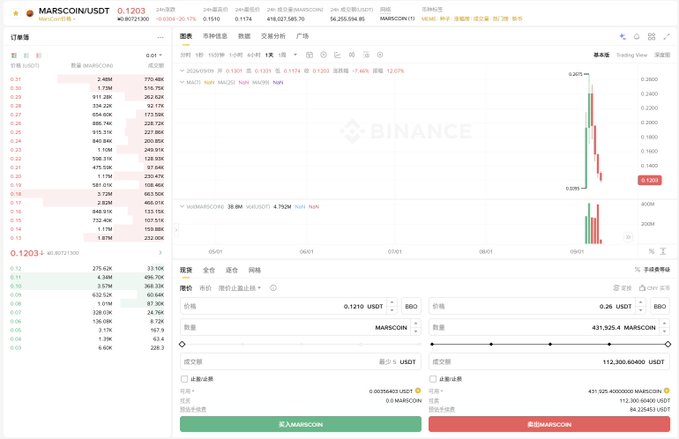Open the 0.01 price precision dropdown
Screen dimensions: 679x439
click(x=154, y=55)
